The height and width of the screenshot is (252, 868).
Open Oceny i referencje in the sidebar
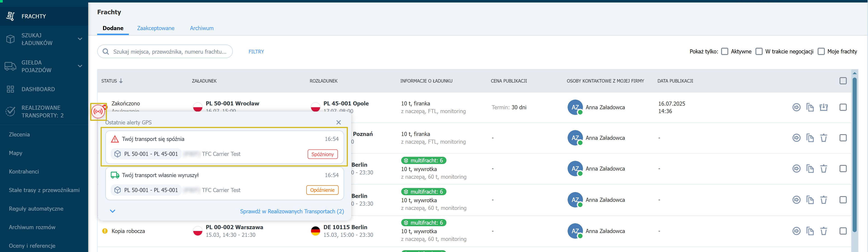(32, 246)
